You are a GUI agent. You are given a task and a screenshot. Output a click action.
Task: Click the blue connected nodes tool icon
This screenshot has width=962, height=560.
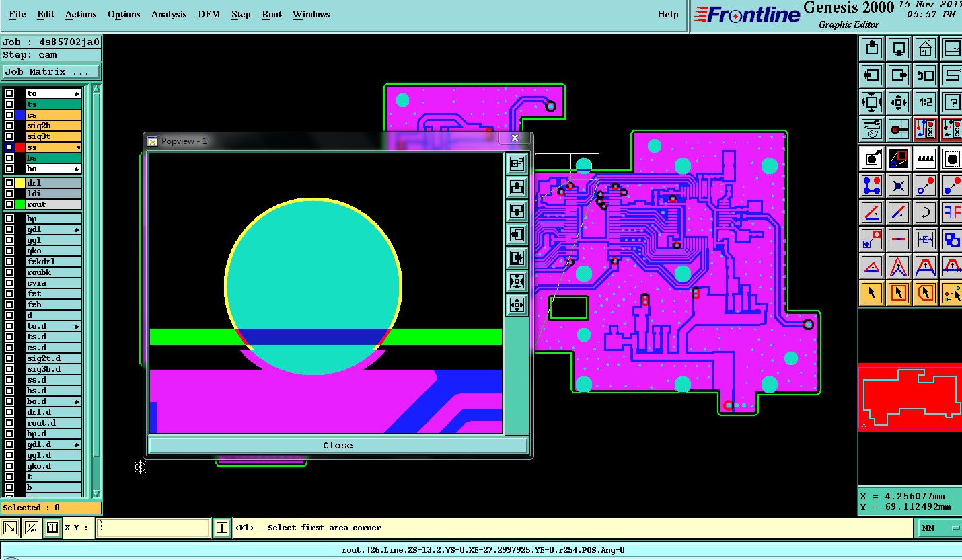tap(873, 185)
